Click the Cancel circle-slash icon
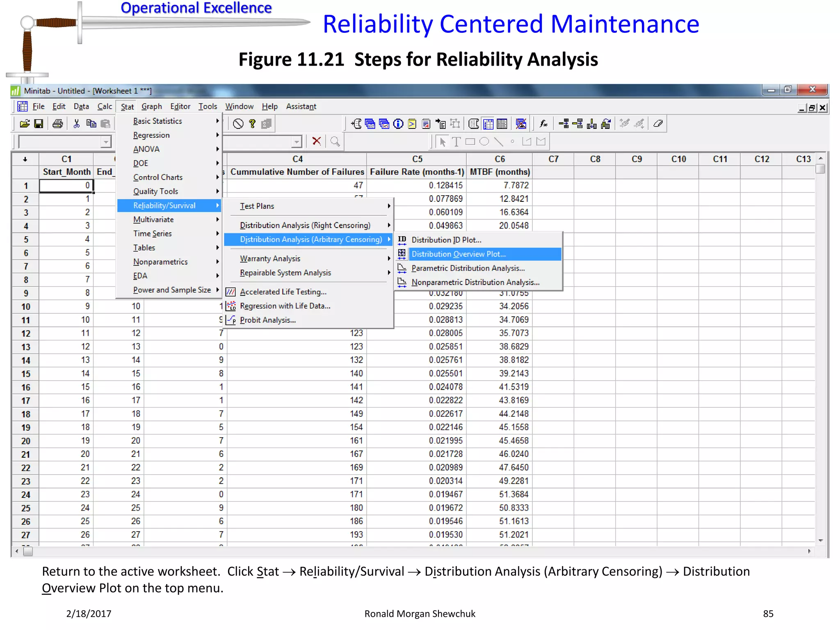 click(238, 124)
